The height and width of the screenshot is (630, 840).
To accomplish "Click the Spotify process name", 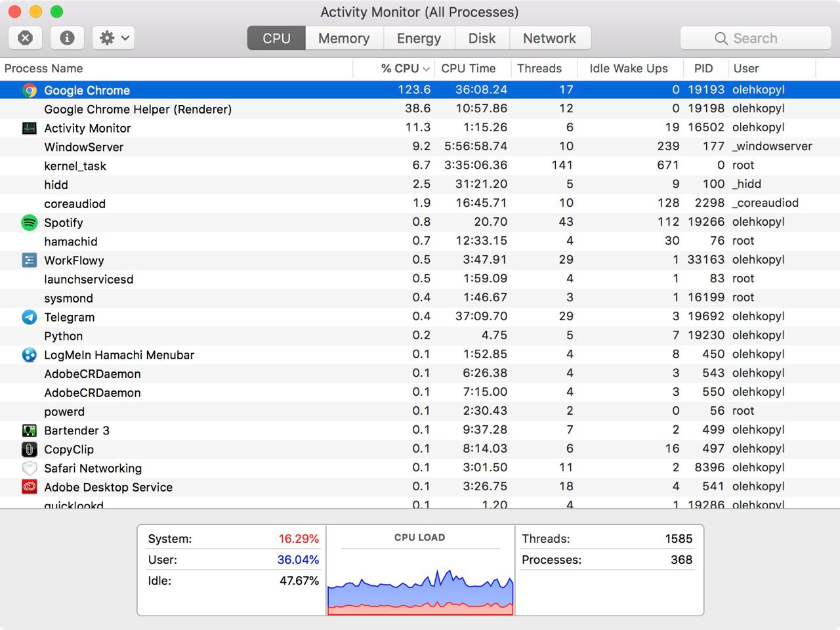I will [63, 223].
